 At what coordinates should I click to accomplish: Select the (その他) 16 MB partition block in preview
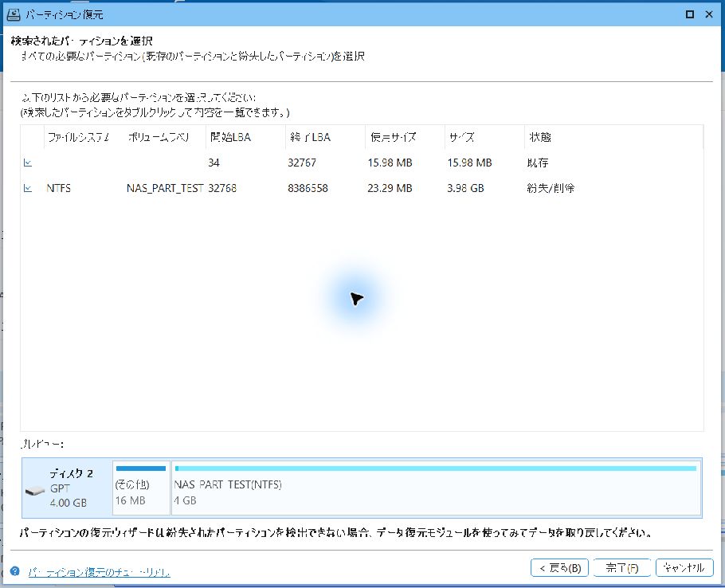tap(141, 488)
